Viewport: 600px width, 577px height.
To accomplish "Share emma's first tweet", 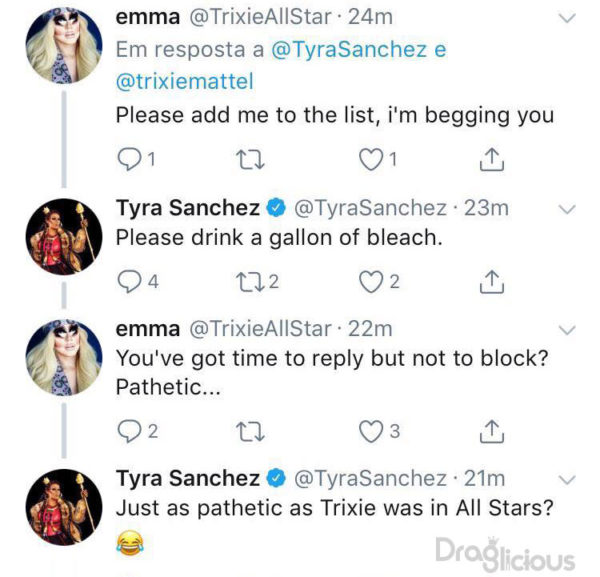I will 491,159.
